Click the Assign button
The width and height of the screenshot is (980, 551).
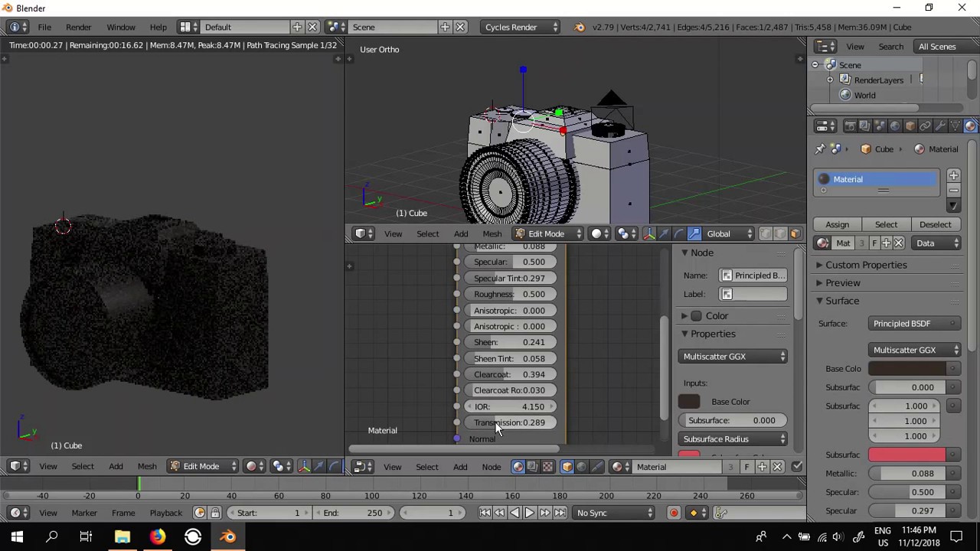tap(837, 225)
